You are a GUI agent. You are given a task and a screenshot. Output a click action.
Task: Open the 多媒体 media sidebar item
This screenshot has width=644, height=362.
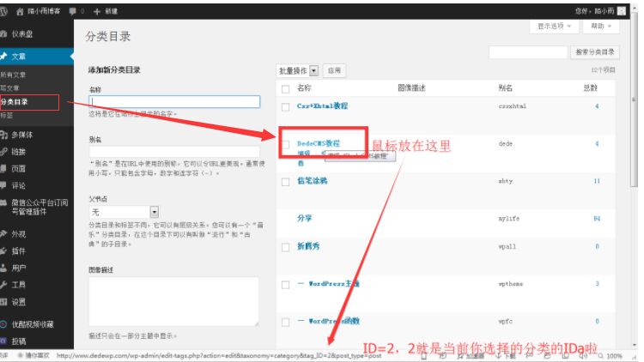point(21,135)
